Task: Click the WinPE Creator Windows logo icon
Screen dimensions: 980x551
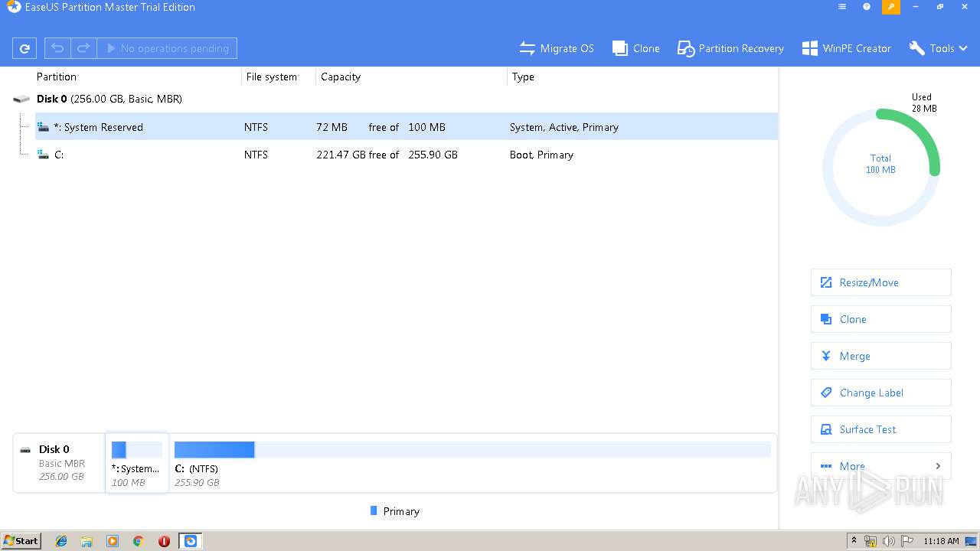Action: tap(809, 48)
